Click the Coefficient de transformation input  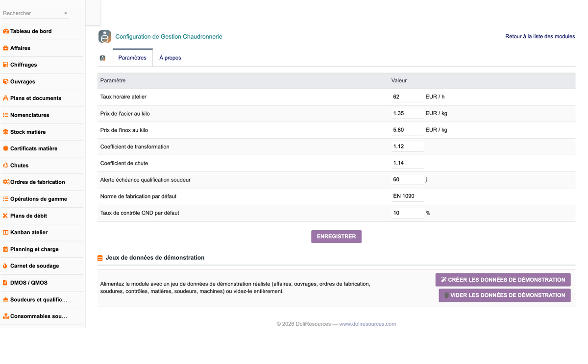click(407, 147)
